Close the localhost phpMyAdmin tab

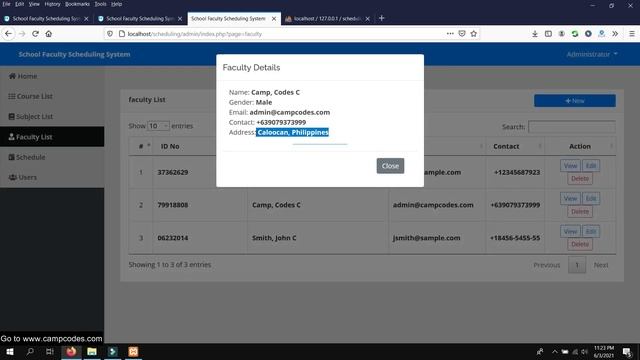pos(367,19)
